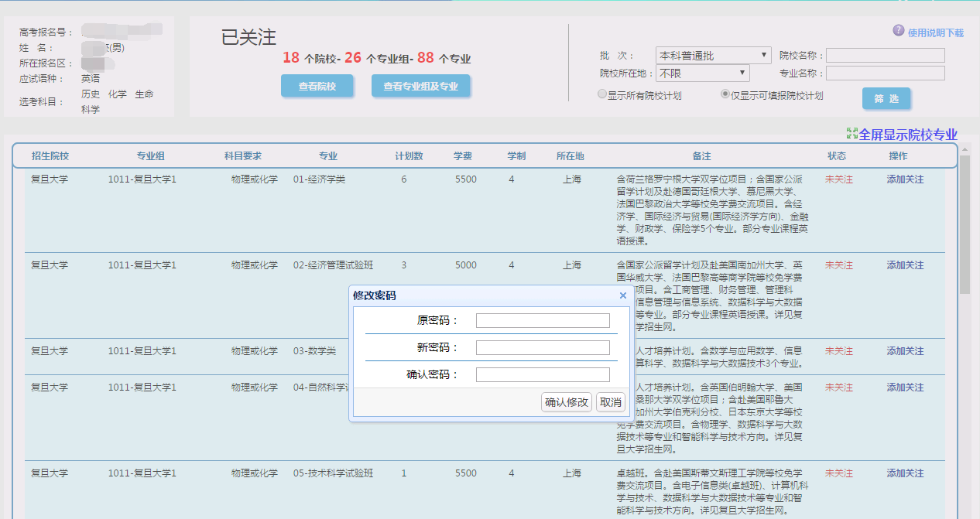Click the vertical scrollbar of the table
Image resolution: width=980 pixels, height=519 pixels.
pyautogui.click(x=965, y=224)
